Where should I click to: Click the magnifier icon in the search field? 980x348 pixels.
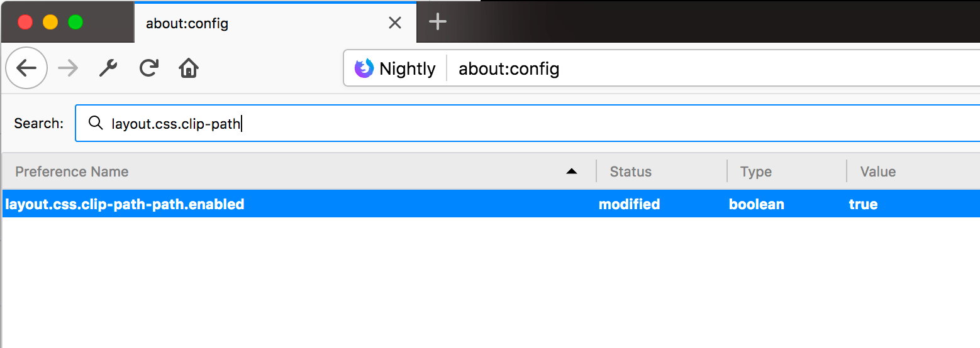click(96, 123)
